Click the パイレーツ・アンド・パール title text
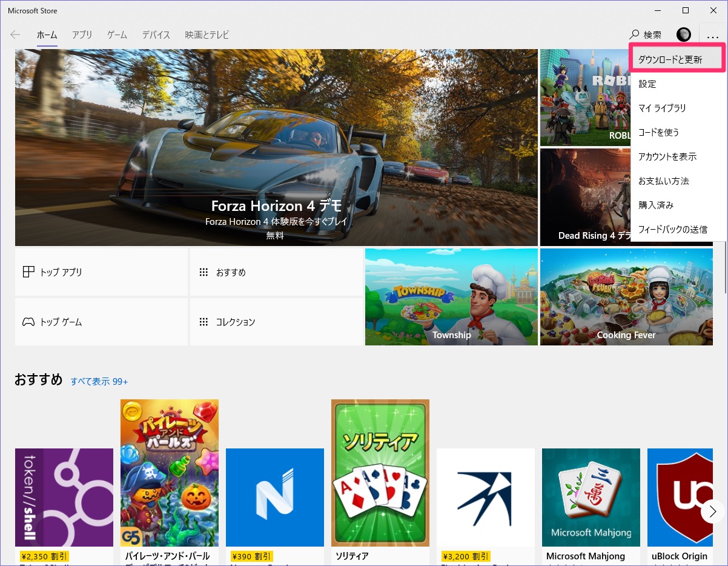 (x=168, y=556)
